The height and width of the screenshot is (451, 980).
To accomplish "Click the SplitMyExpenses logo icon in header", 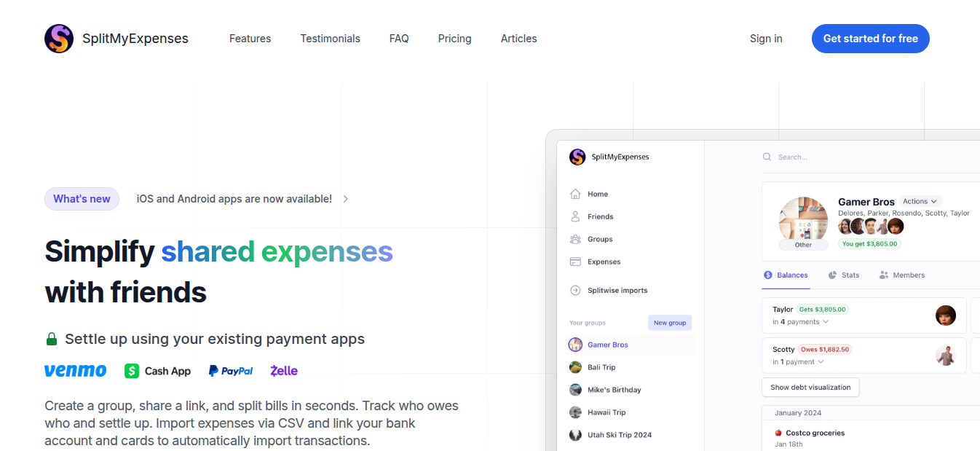I will pyautogui.click(x=59, y=39).
